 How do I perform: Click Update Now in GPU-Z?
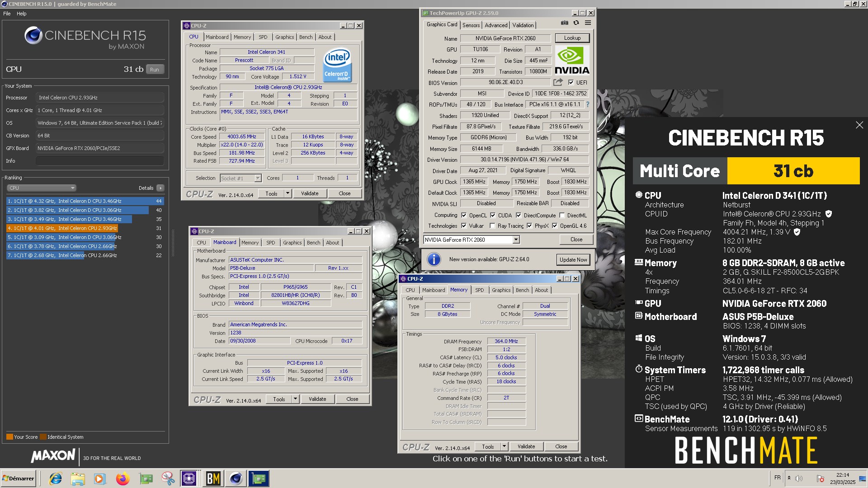(x=573, y=259)
